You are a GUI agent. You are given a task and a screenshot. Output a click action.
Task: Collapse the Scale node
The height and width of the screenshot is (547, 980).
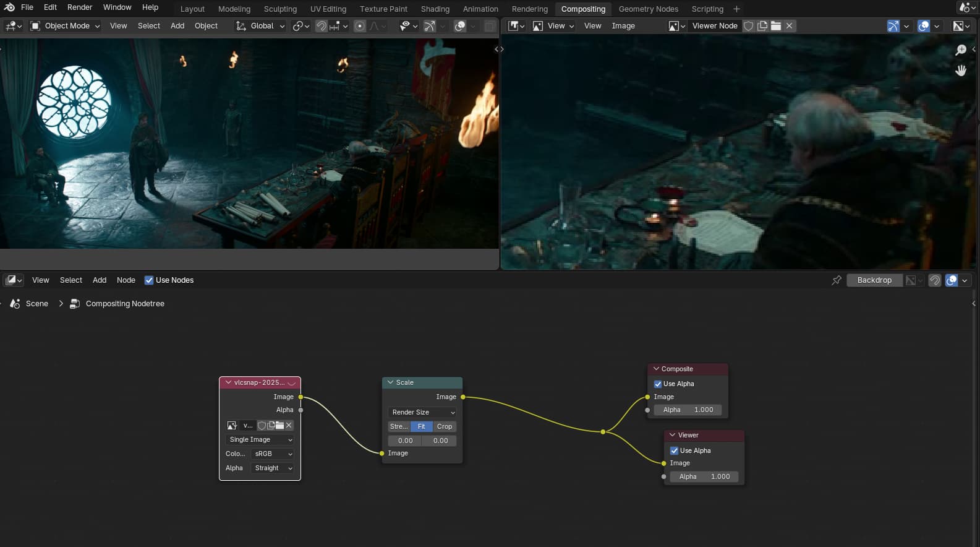(390, 382)
